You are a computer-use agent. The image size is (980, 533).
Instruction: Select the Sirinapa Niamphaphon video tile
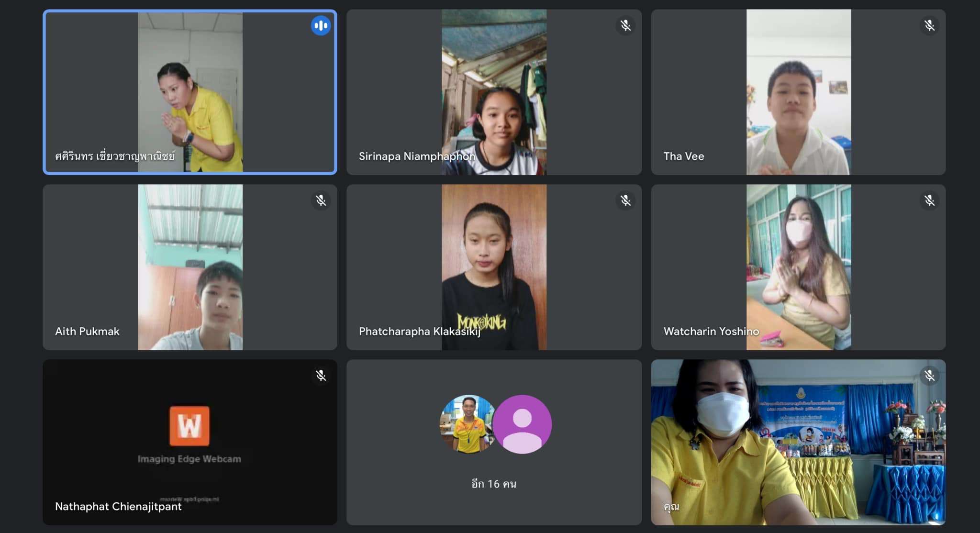coord(494,92)
